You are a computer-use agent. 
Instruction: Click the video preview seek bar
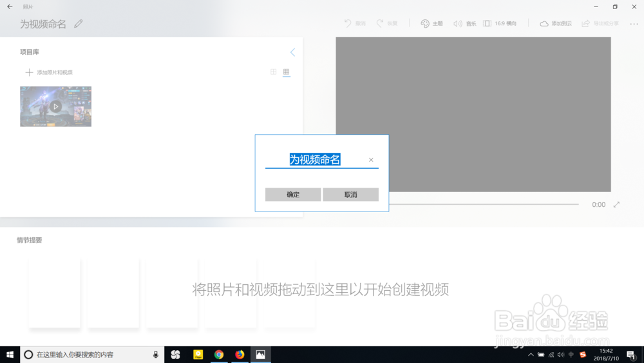pos(484,204)
